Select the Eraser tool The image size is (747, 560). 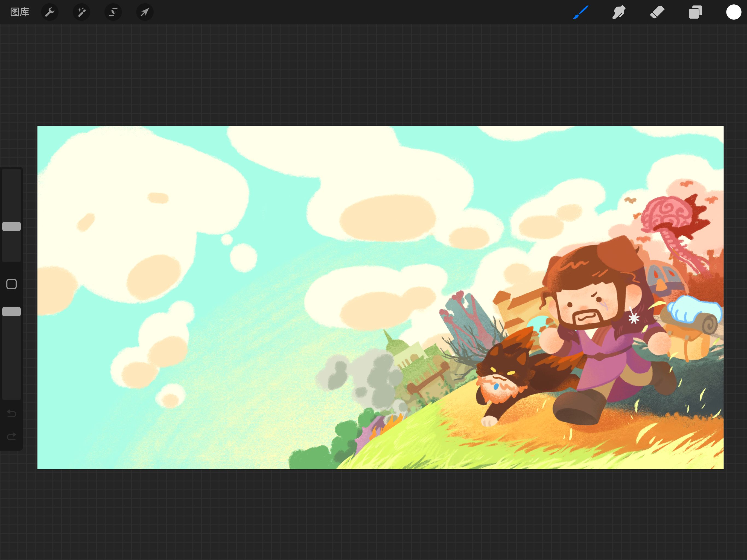pos(657,12)
